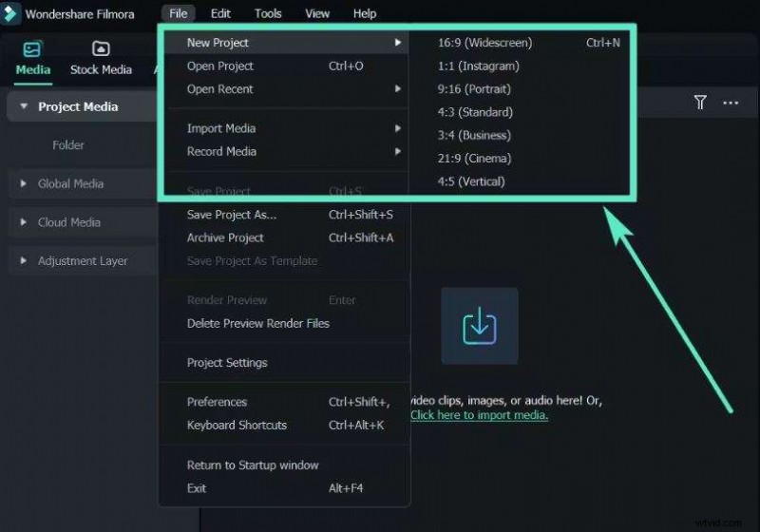This screenshot has height=532, width=760.
Task: Open Preferences from File menu
Action: [x=287, y=402]
